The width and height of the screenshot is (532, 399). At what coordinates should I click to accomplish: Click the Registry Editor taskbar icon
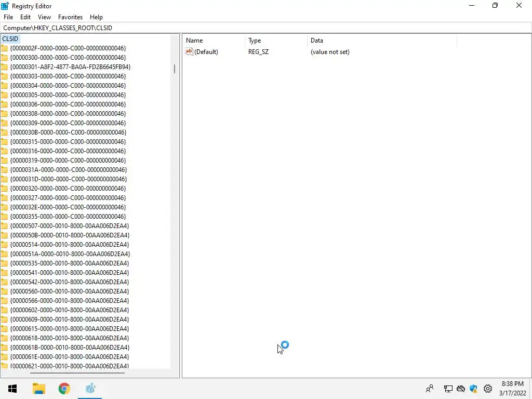click(90, 389)
